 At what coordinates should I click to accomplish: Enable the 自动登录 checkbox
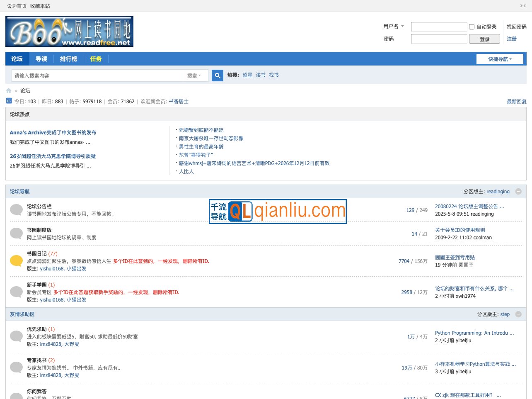[472, 27]
